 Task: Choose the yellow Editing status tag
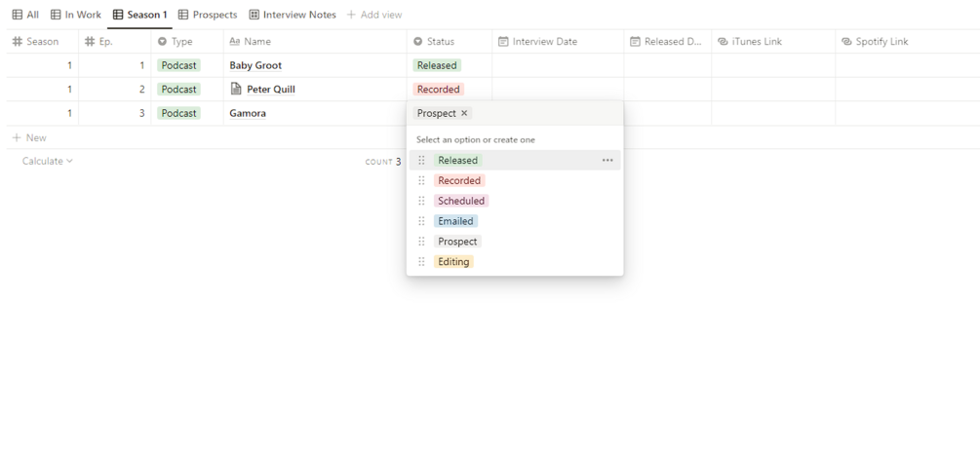click(x=453, y=262)
